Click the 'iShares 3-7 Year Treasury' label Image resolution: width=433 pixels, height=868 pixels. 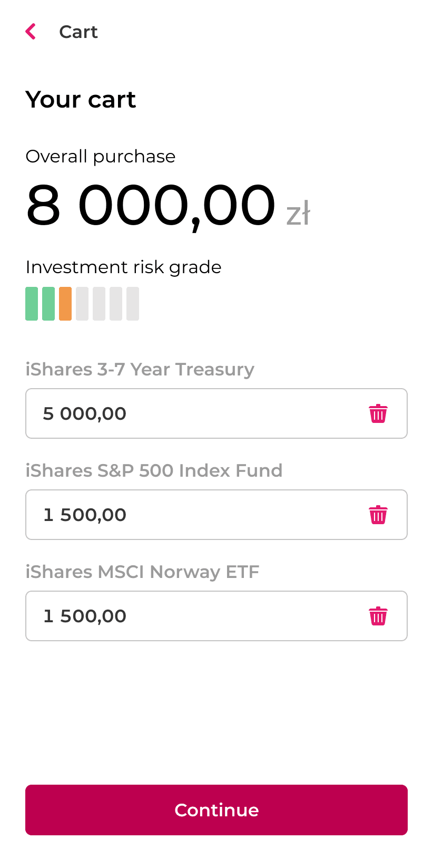[x=140, y=370]
